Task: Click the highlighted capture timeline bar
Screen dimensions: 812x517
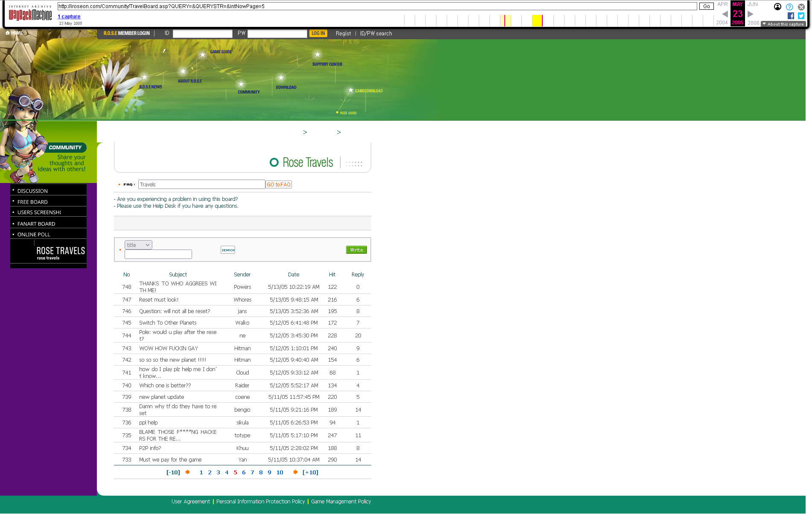Action: (537, 20)
